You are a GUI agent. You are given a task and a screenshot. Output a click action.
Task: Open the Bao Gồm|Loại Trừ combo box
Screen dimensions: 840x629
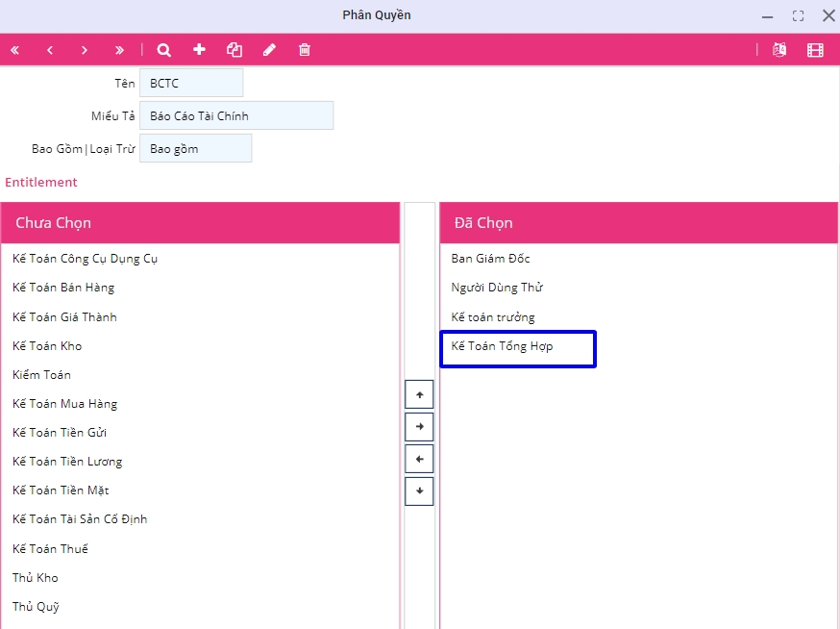pyautogui.click(x=195, y=149)
